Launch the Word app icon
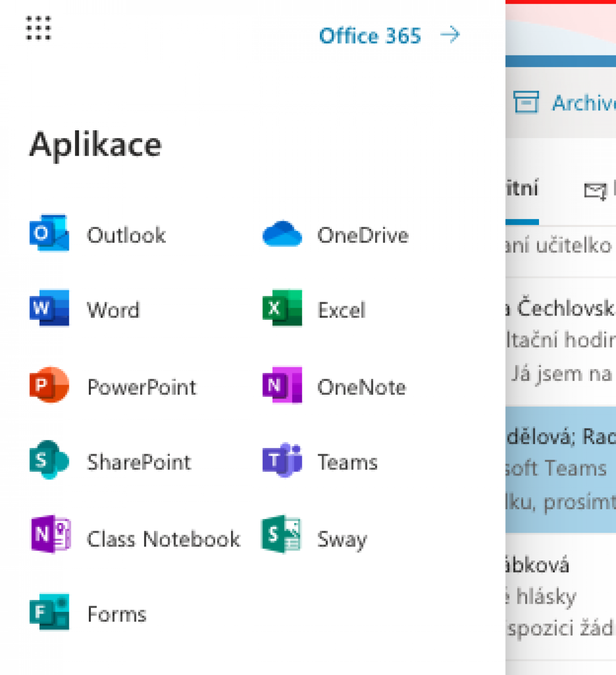Image resolution: width=616 pixels, height=675 pixels. point(49,308)
